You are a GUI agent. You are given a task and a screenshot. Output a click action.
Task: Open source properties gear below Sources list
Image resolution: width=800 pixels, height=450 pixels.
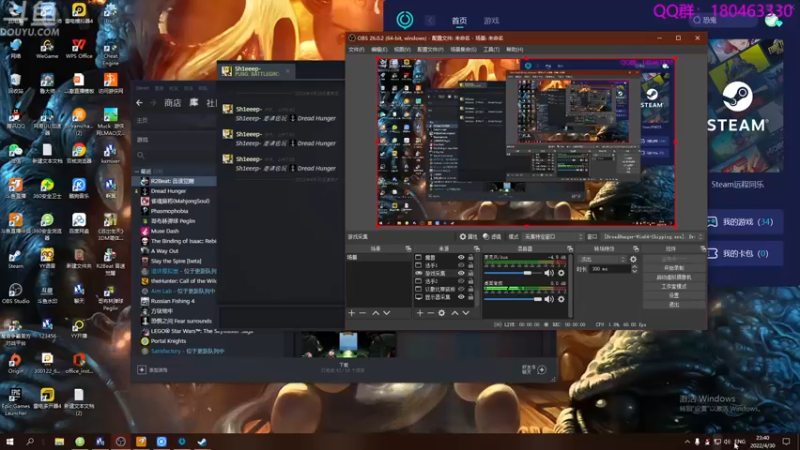pos(442,313)
